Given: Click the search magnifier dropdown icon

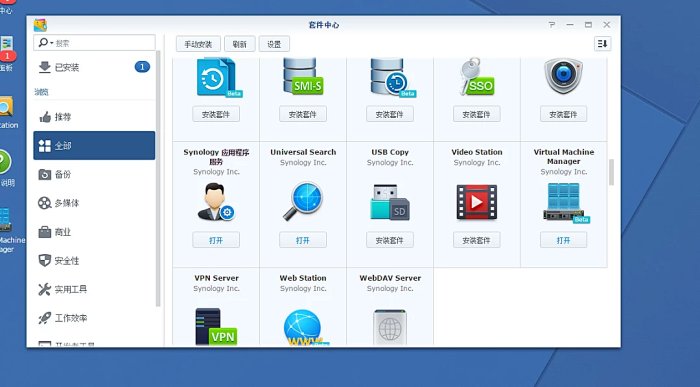Looking at the screenshot, I should (46, 43).
